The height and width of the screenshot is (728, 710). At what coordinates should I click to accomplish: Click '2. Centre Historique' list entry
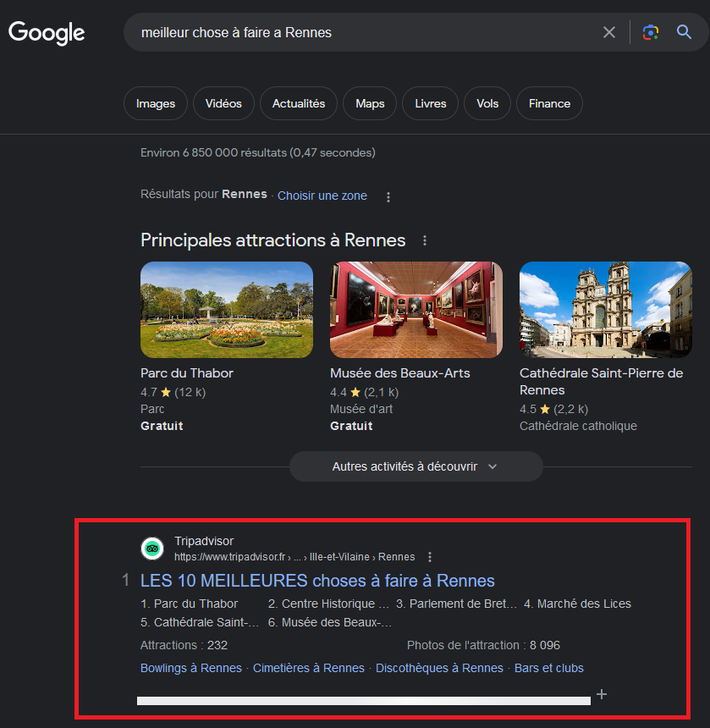tap(328, 604)
